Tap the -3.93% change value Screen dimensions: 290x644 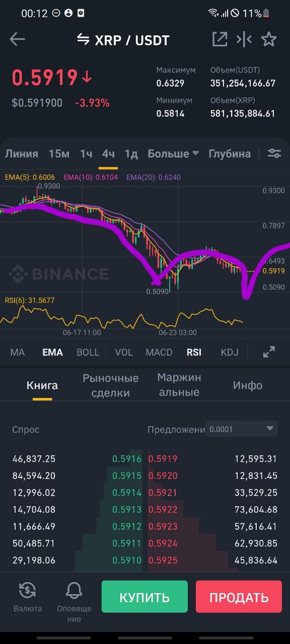[x=92, y=103]
